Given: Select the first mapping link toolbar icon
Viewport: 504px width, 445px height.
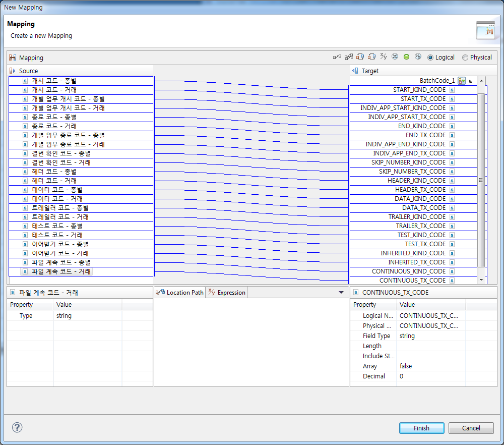Looking at the screenshot, I should point(336,57).
